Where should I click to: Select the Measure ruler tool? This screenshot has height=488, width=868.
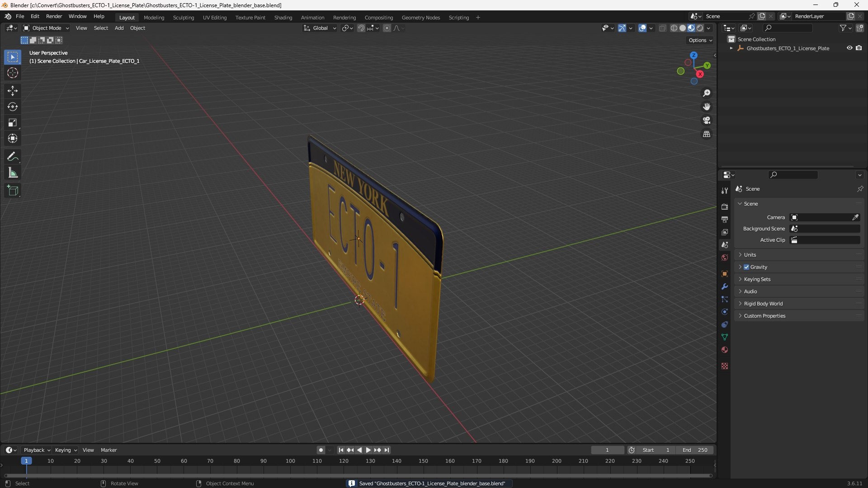[x=13, y=173]
